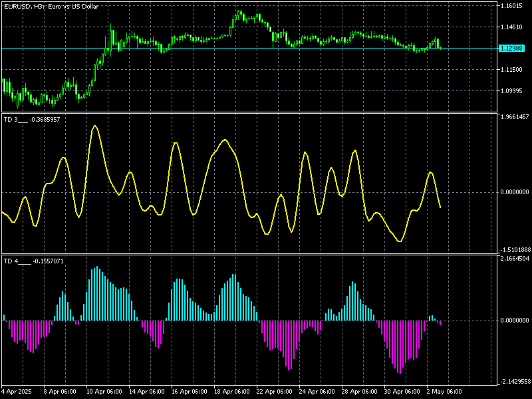This screenshot has height=399, width=532.
Task: Click the TD 3 zero level label 0.0000000
Action: 515,192
